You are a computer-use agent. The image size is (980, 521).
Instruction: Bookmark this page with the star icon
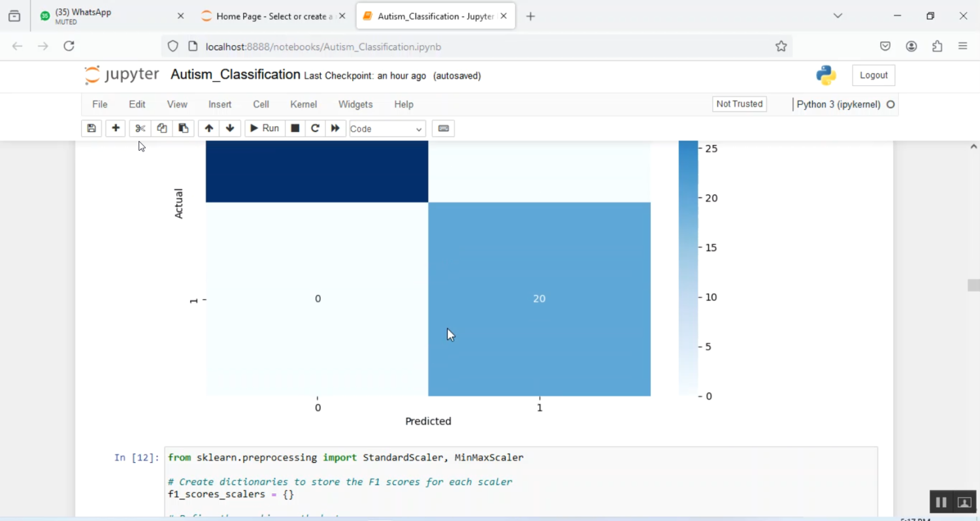pos(781,46)
